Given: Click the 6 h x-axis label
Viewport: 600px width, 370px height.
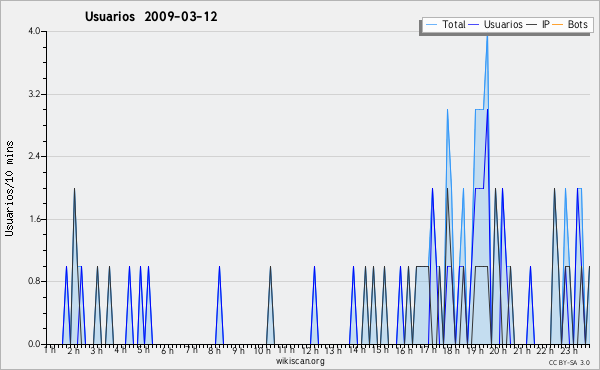Looking at the screenshot, I should click(x=167, y=350).
